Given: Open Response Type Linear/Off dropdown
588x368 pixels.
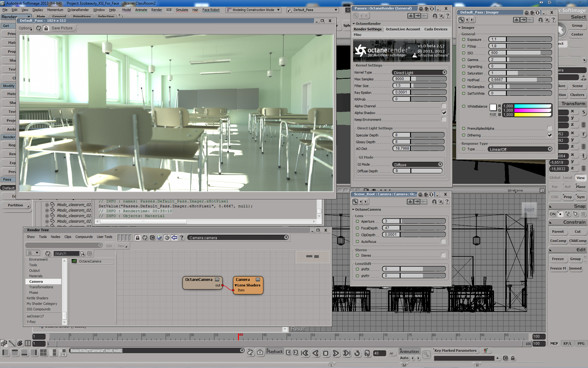Looking at the screenshot, I should pos(520,149).
